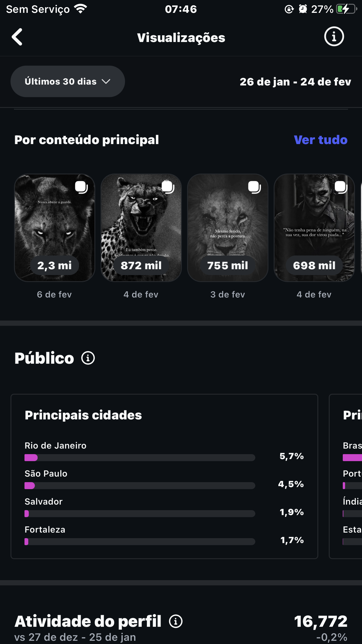This screenshot has width=362, height=644.
Task: Tap the São Paulo percentage bar
Action: (x=140, y=486)
